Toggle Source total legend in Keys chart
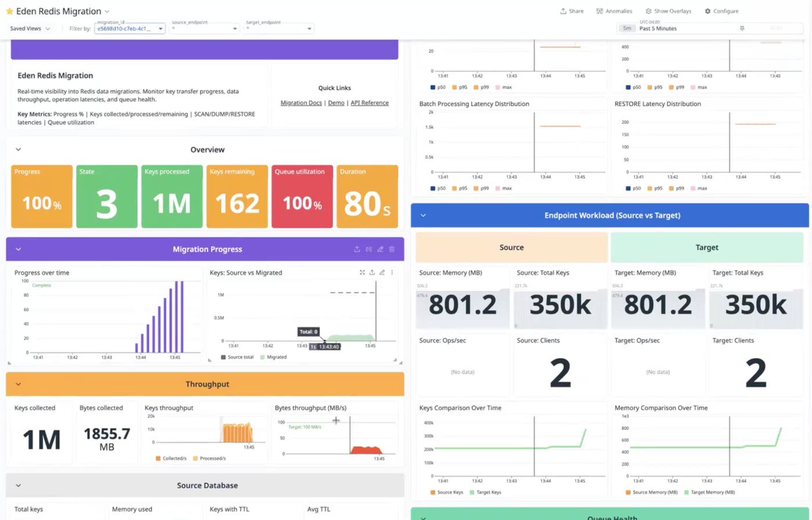812x520 pixels. (237, 357)
